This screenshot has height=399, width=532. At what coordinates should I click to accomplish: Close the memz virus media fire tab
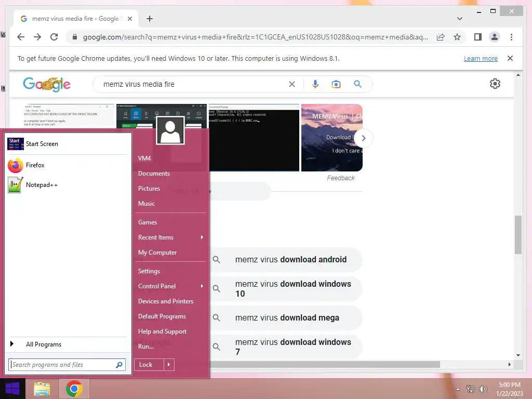129,19
